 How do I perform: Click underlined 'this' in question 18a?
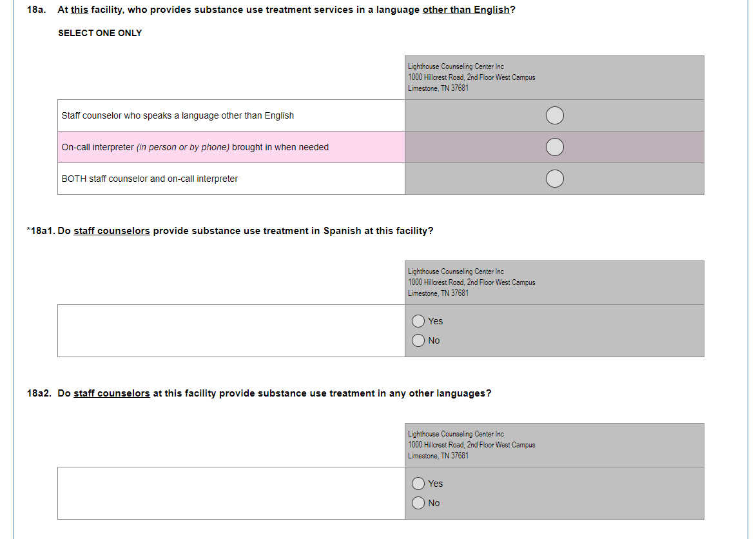click(79, 10)
